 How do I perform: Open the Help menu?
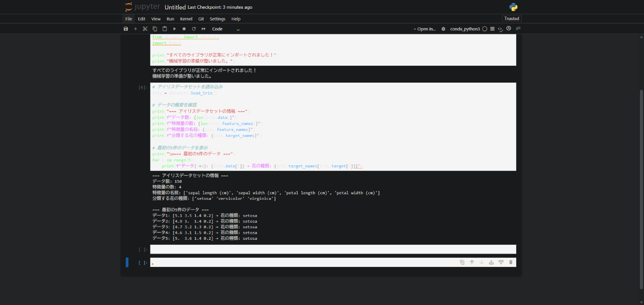tap(236, 19)
